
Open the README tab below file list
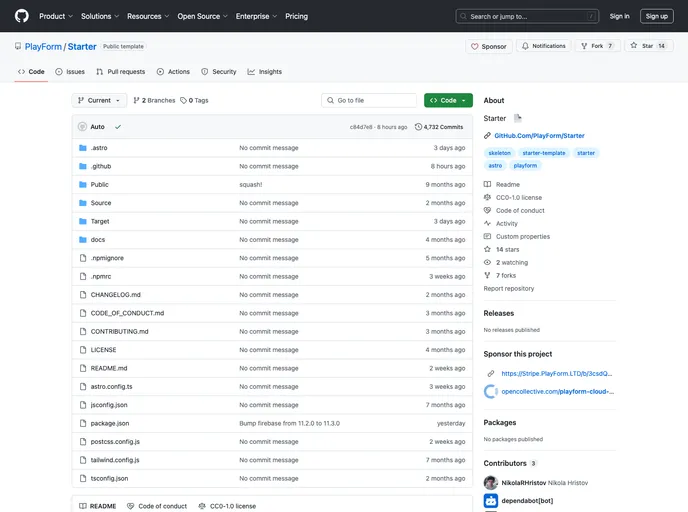[x=97, y=506]
